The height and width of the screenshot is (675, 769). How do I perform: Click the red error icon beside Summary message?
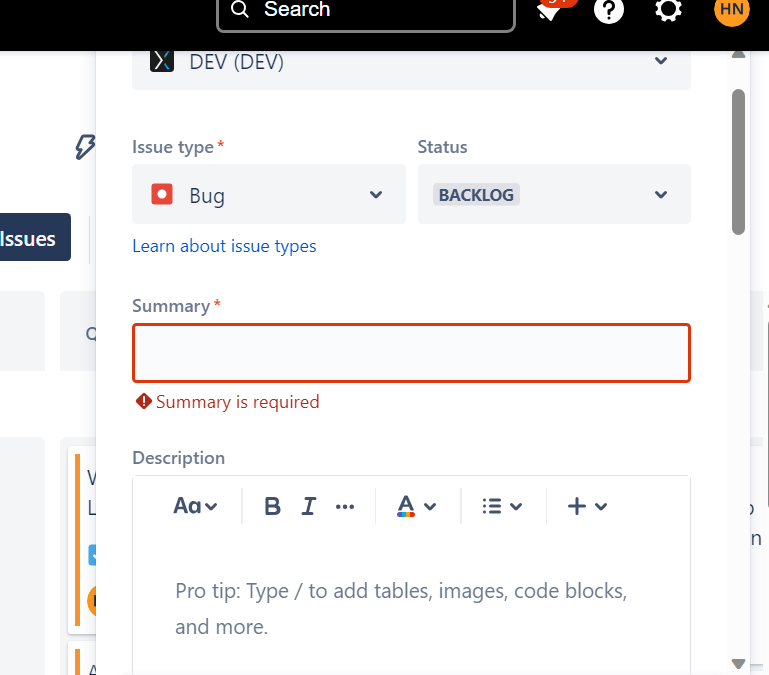(x=144, y=401)
